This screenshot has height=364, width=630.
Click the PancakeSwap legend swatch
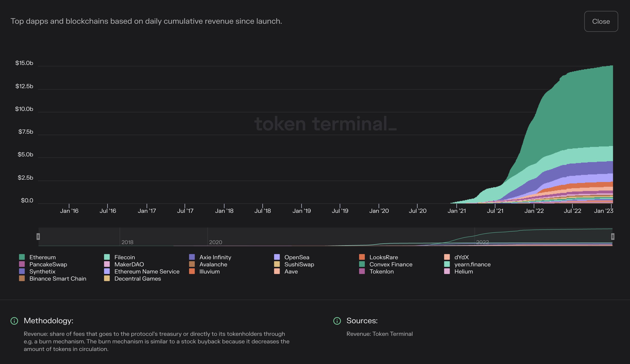coord(22,264)
